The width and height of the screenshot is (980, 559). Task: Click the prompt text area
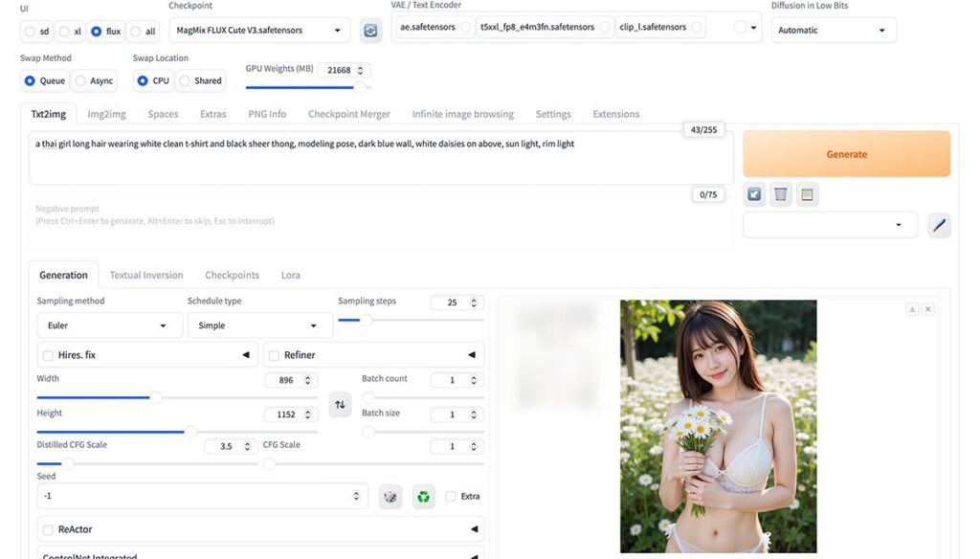point(380,158)
